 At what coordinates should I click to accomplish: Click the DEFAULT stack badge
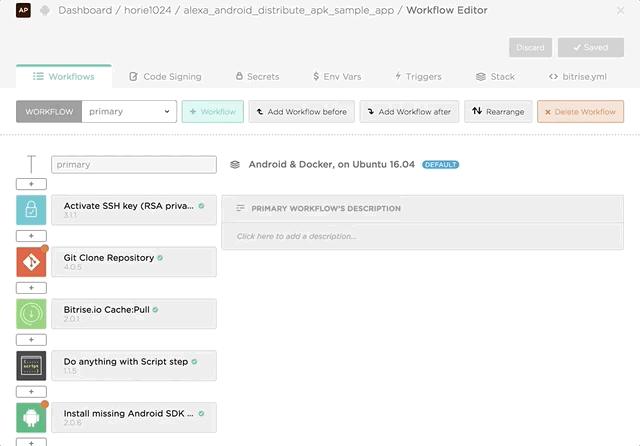click(440, 164)
